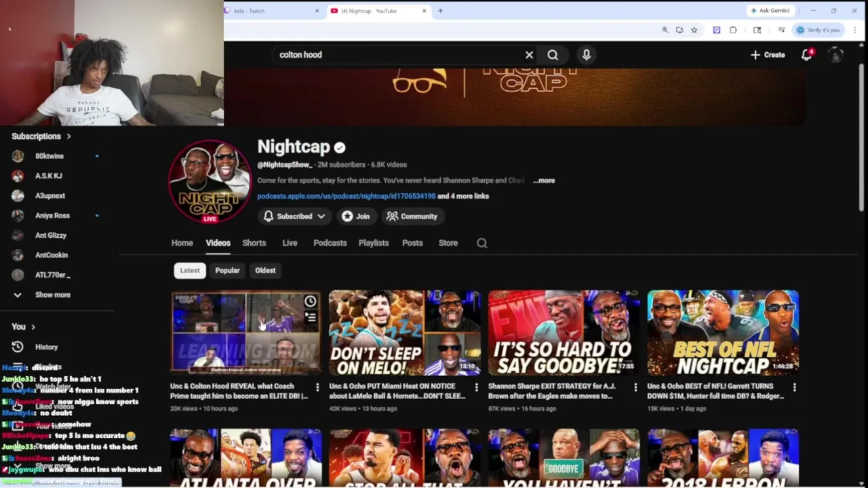The height and width of the screenshot is (488, 868).
Task: Open Aniya Ross in subscriptions list
Action: pos(52,216)
